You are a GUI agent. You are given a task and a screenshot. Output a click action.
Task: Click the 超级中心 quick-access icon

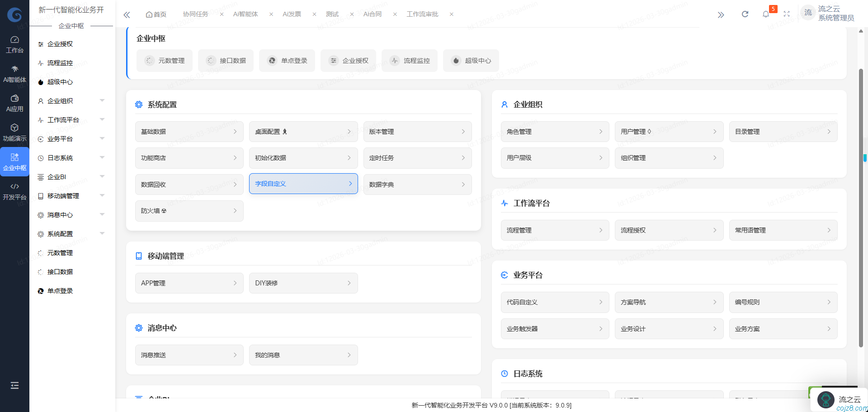click(471, 60)
